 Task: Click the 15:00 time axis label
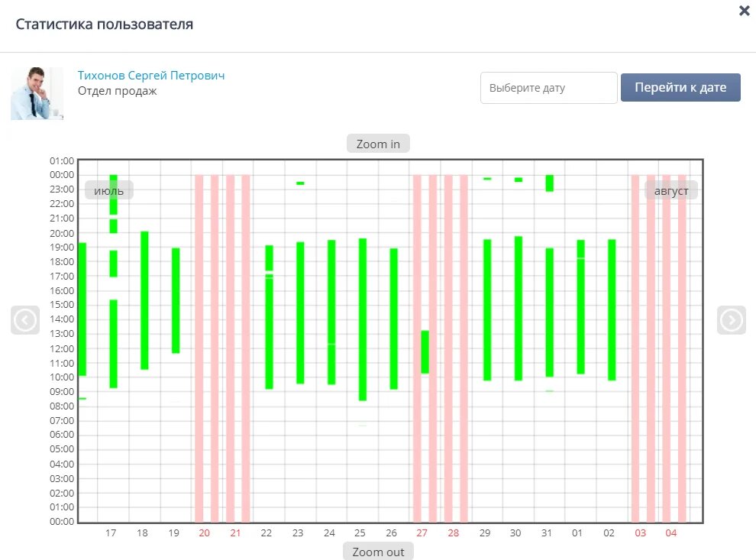62,305
